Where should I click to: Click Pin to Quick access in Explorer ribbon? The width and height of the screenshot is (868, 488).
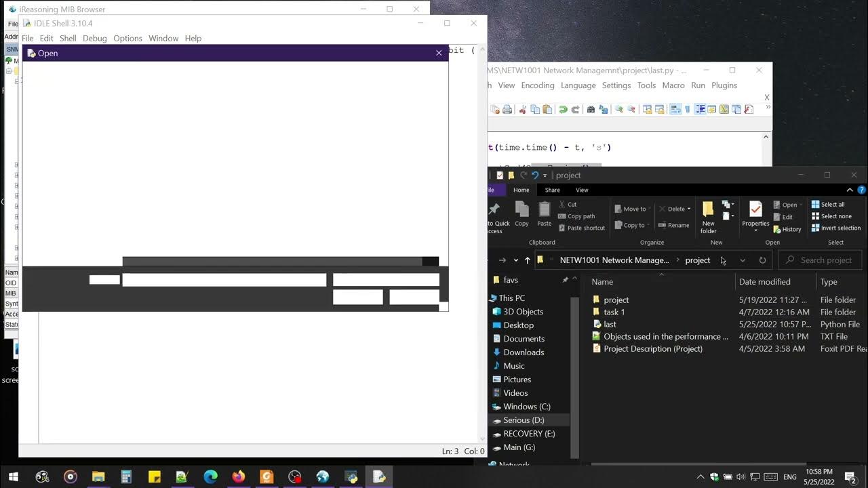tap(495, 217)
